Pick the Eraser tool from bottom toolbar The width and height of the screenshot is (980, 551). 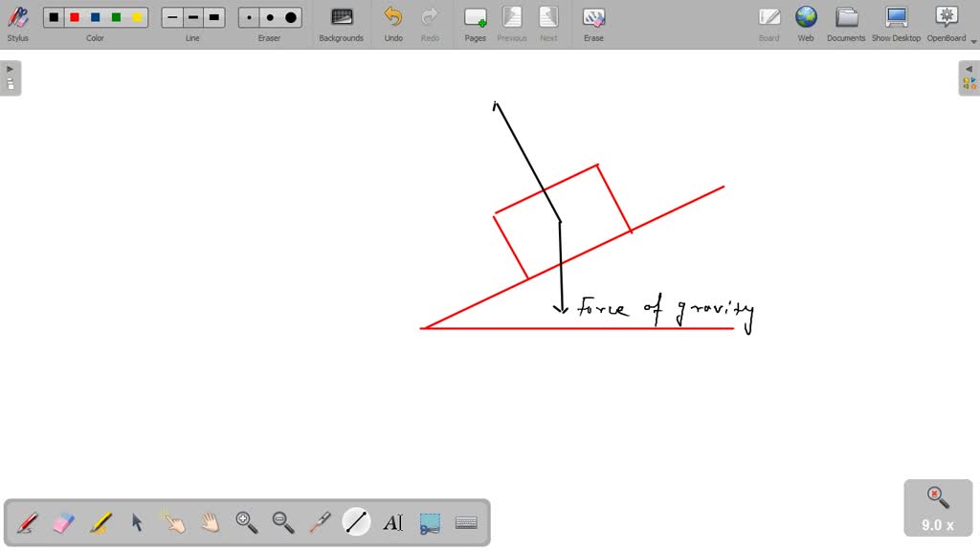tap(63, 521)
